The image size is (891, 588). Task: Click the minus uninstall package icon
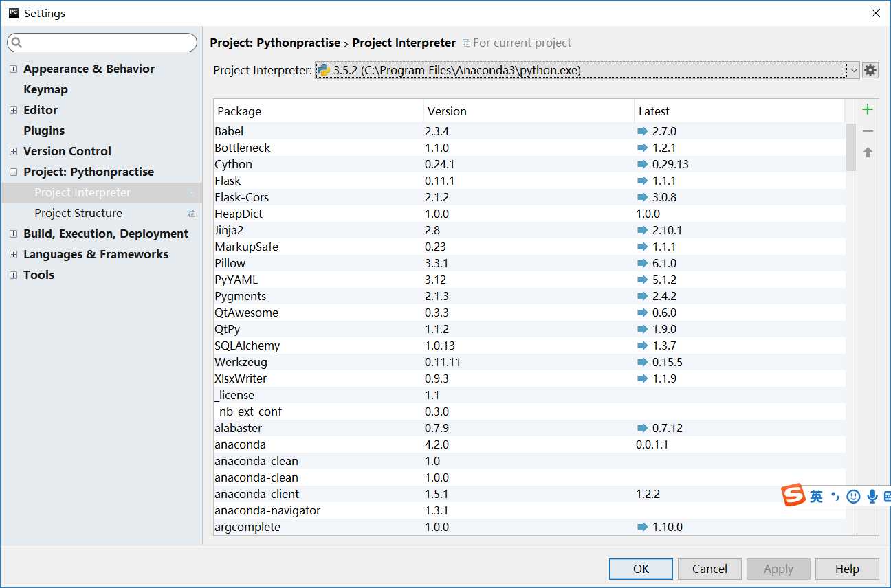pos(868,131)
